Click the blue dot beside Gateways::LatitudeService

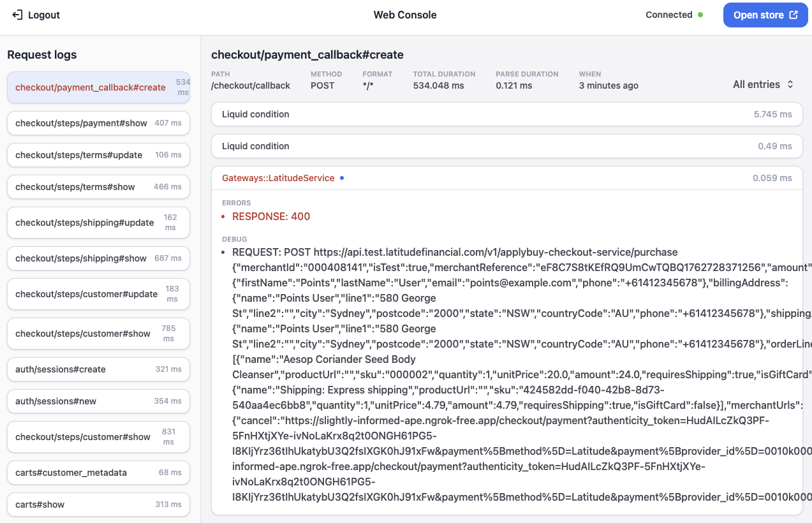coord(342,179)
